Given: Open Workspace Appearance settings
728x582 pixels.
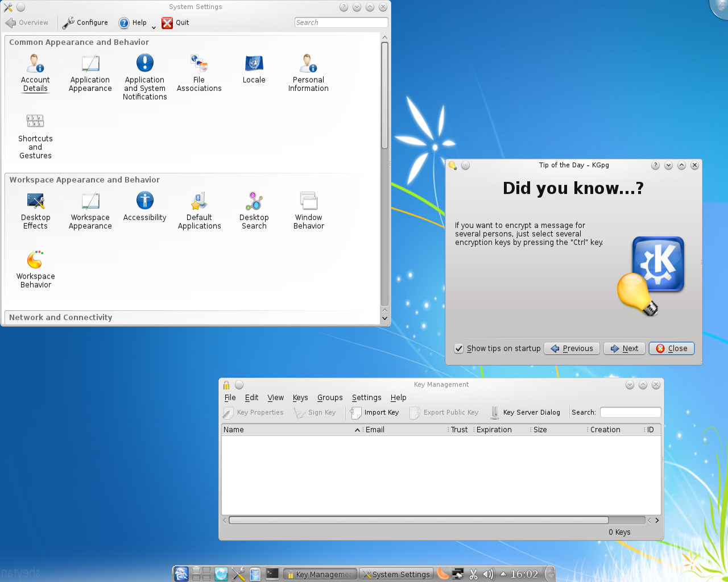Looking at the screenshot, I should pos(90,210).
